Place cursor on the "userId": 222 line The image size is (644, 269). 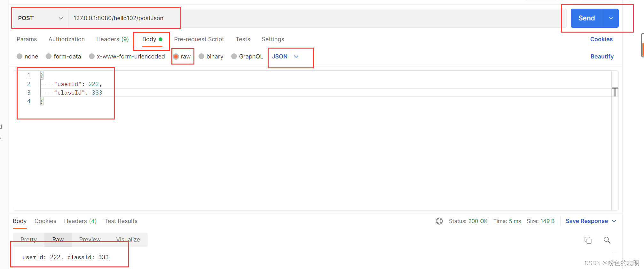[78, 84]
